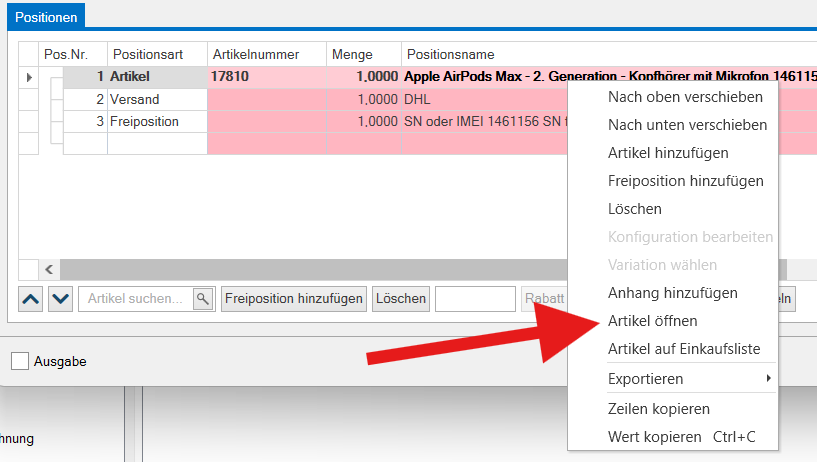Click 'Anhang hinzufügen' in context menu
Image resolution: width=817 pixels, height=462 pixels.
672,293
